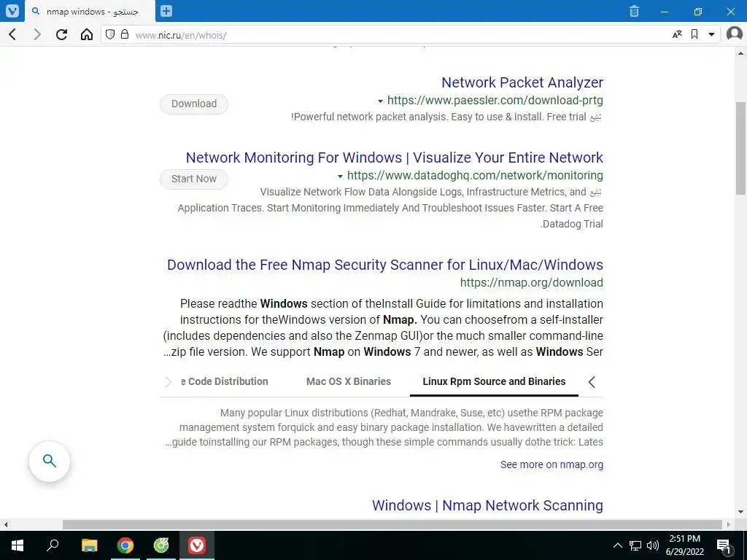Click the horizontal scrollbar thumb
Image resolution: width=747 pixels, height=560 pixels.
(x=392, y=524)
